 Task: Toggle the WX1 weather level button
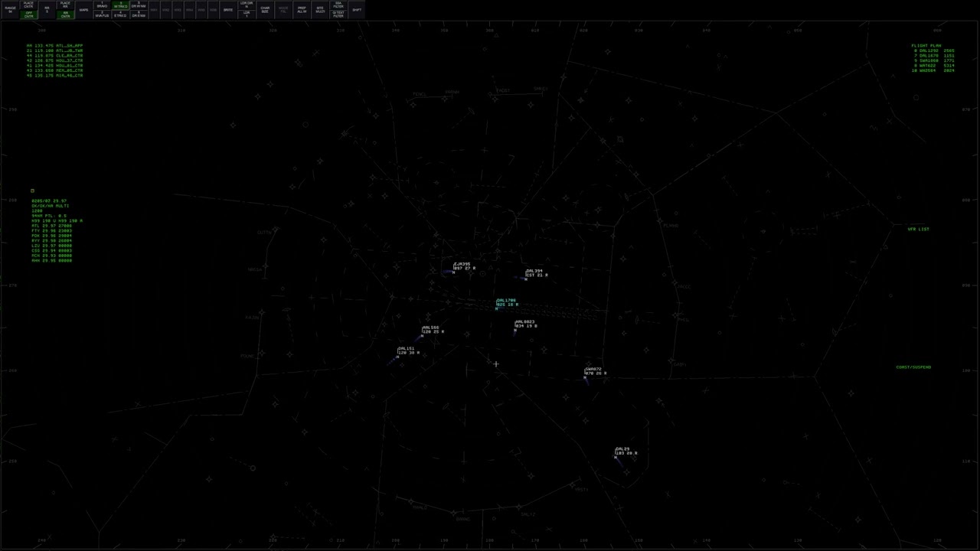154,9
